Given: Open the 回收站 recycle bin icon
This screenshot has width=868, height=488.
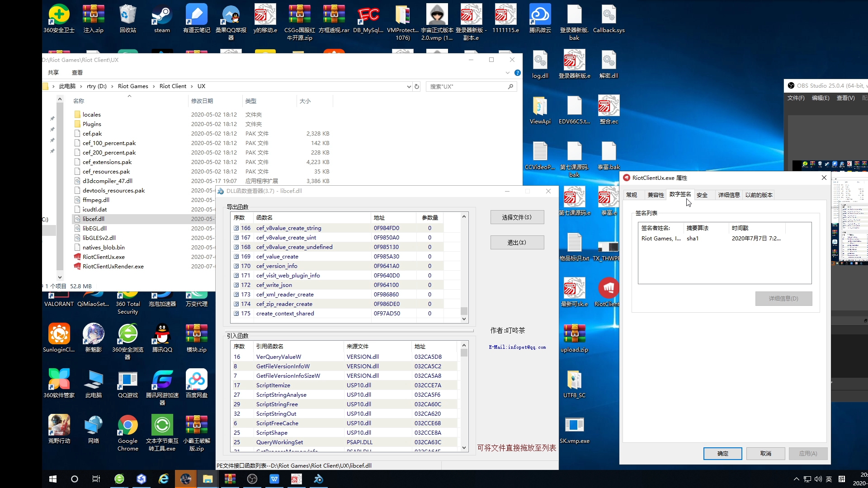Looking at the screenshot, I should coord(128,19).
